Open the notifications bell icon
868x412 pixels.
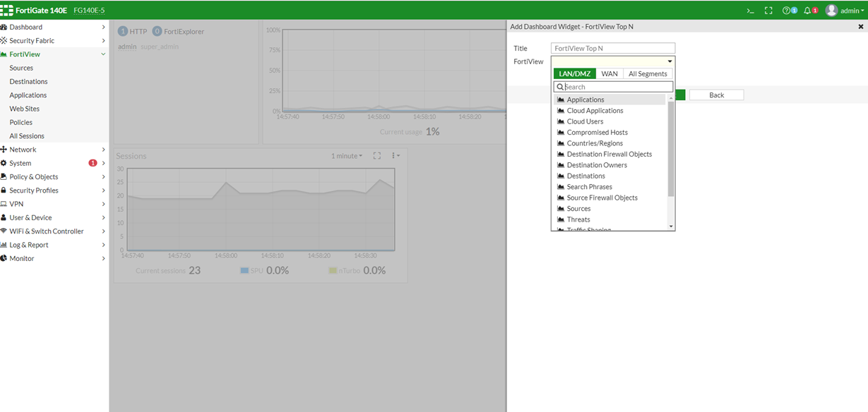[x=807, y=11]
